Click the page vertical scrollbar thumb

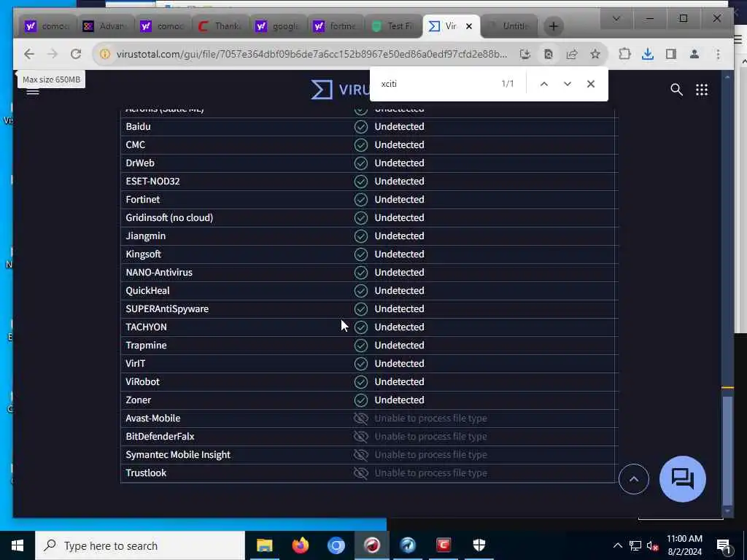(x=727, y=449)
